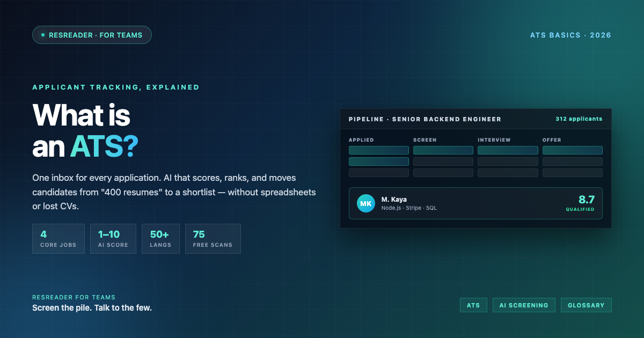Click the green dot in Resreader badge

[43, 35]
